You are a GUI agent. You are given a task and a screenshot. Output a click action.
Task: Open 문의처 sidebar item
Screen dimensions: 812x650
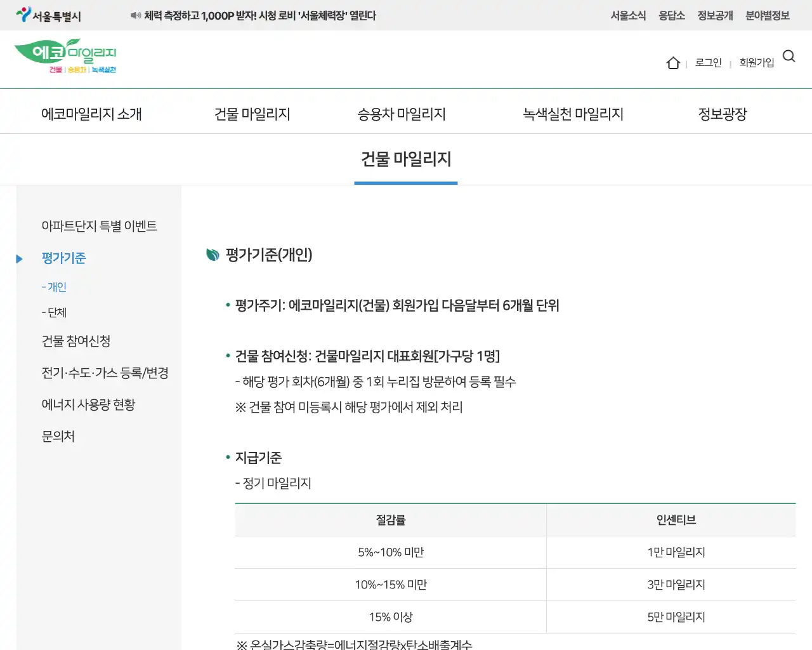[58, 436]
